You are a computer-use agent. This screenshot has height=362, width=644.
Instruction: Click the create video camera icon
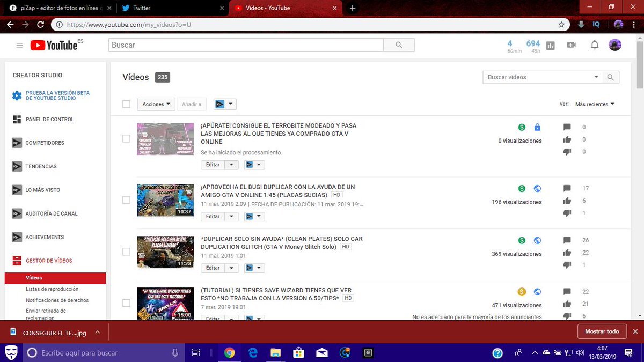(571, 45)
